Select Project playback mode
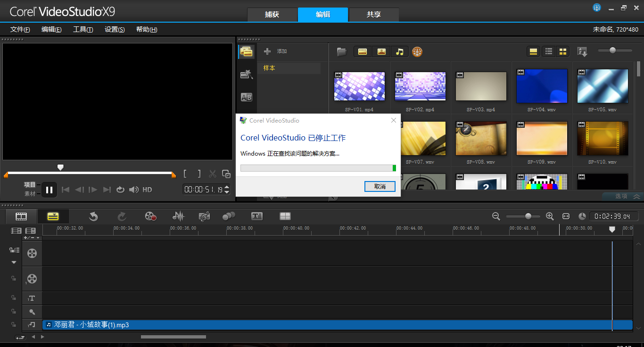This screenshot has width=644, height=347. tap(30, 185)
